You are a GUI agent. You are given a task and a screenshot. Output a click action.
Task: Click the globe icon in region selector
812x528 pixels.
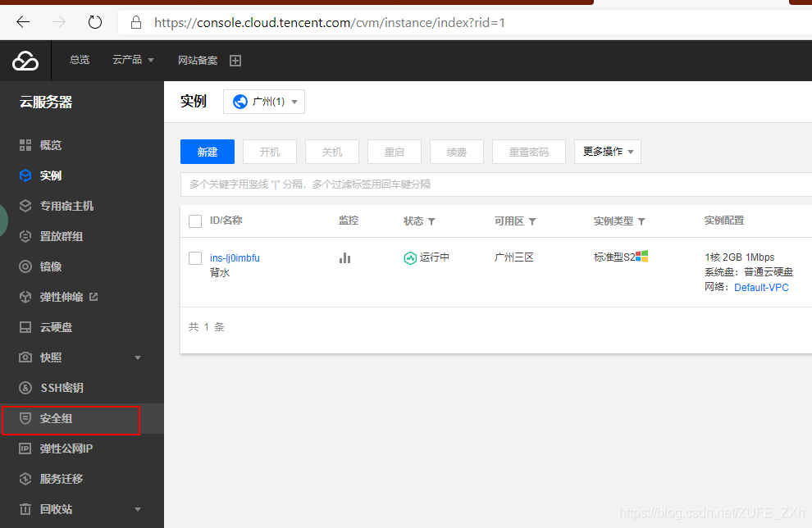pyautogui.click(x=240, y=102)
